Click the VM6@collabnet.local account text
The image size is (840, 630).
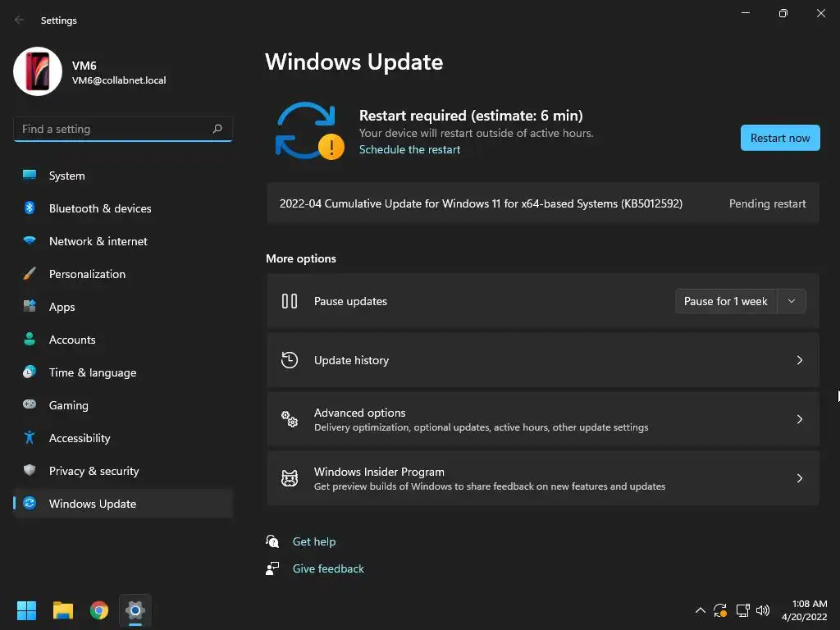pyautogui.click(x=119, y=80)
